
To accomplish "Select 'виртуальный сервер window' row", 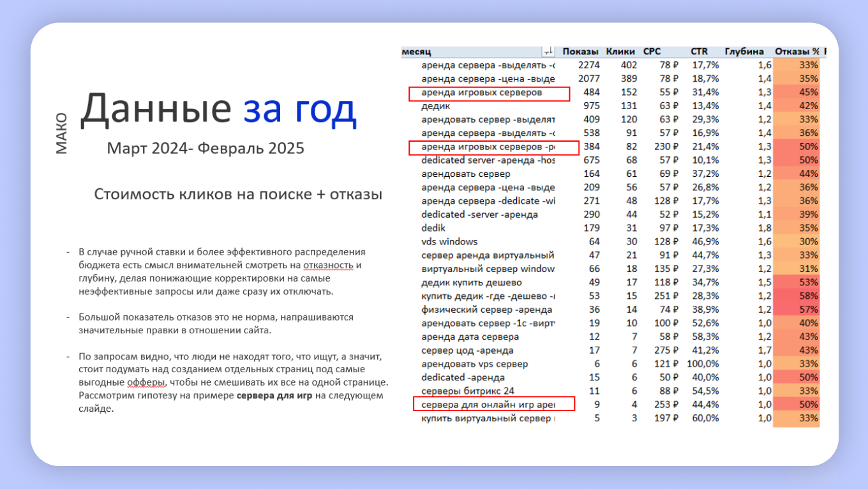I will [611, 269].
